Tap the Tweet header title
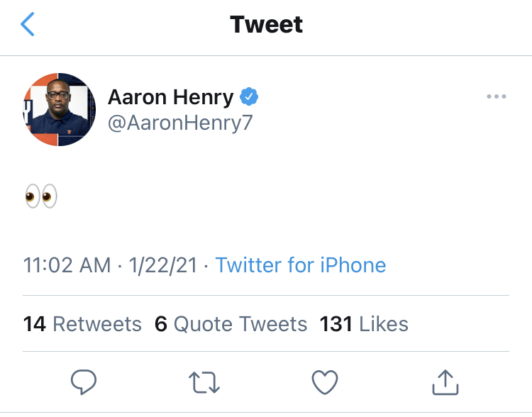The height and width of the screenshot is (417, 532). pos(266,25)
